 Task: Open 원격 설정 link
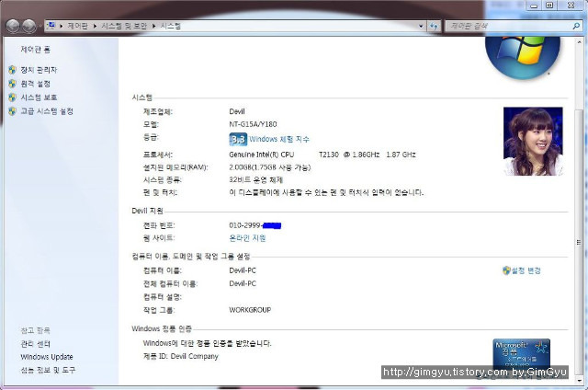point(35,84)
